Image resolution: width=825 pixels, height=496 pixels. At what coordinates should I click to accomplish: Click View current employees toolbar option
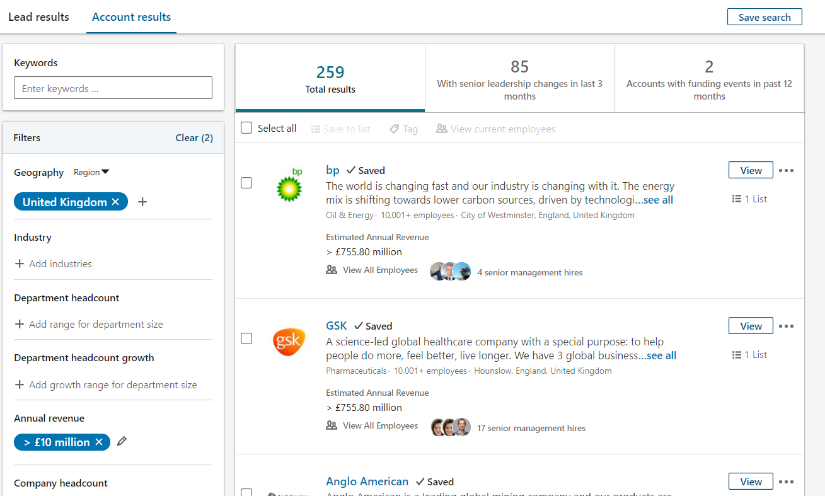[496, 129]
